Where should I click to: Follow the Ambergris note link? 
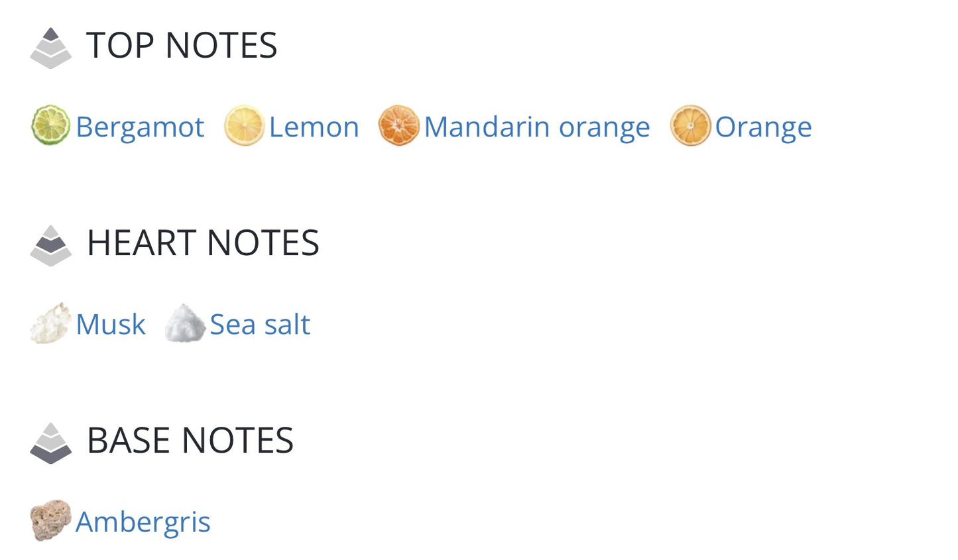(143, 522)
